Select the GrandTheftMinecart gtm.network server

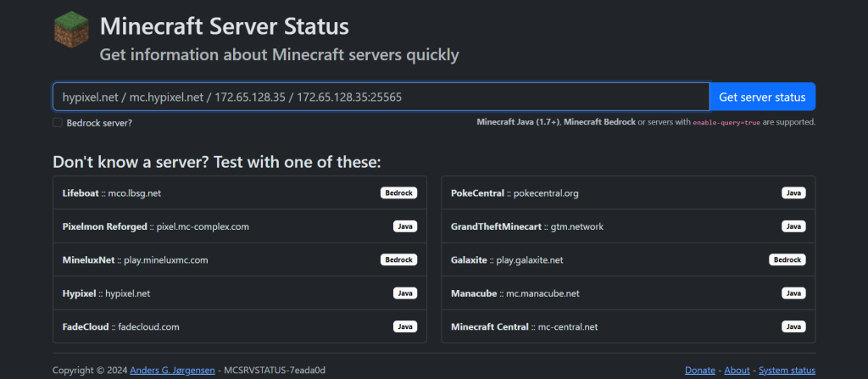click(628, 226)
